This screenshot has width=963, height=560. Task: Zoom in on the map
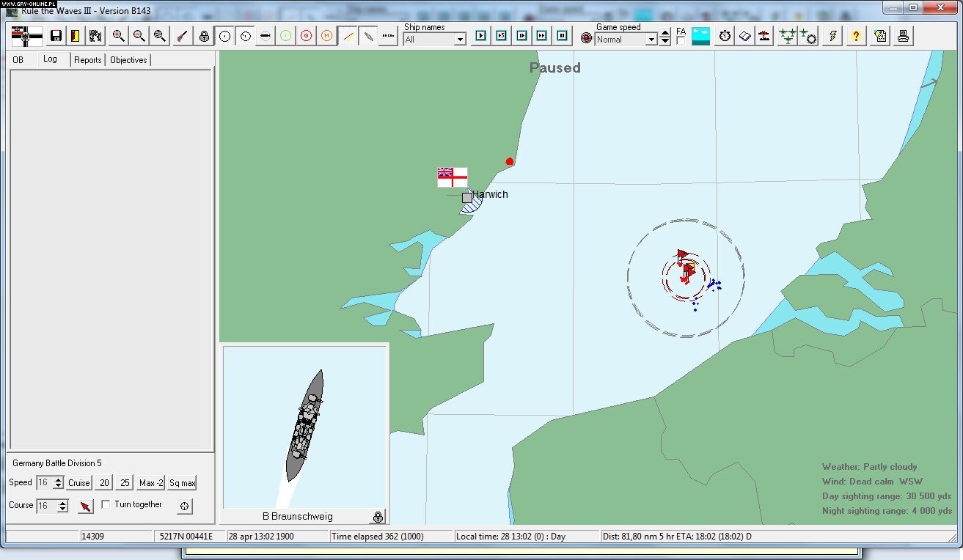click(x=119, y=35)
